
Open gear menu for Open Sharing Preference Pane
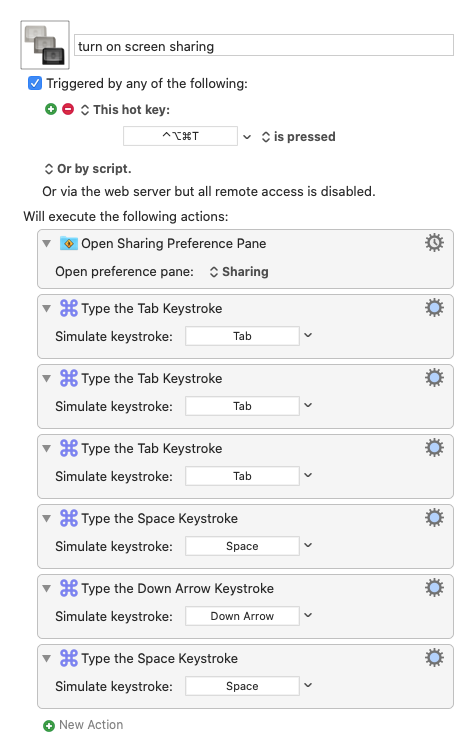tap(434, 243)
